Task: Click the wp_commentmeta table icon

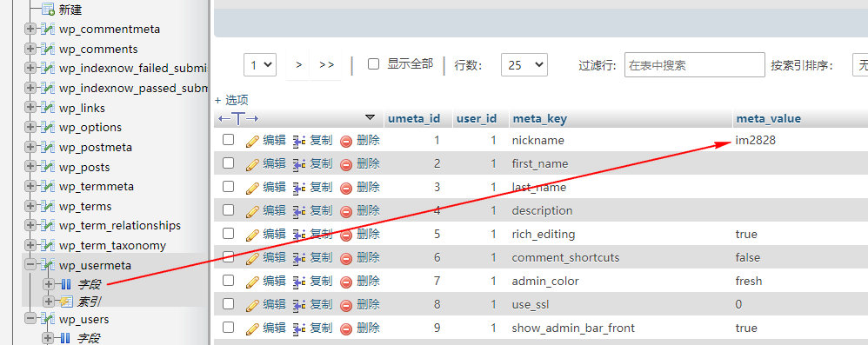Action: [x=48, y=30]
